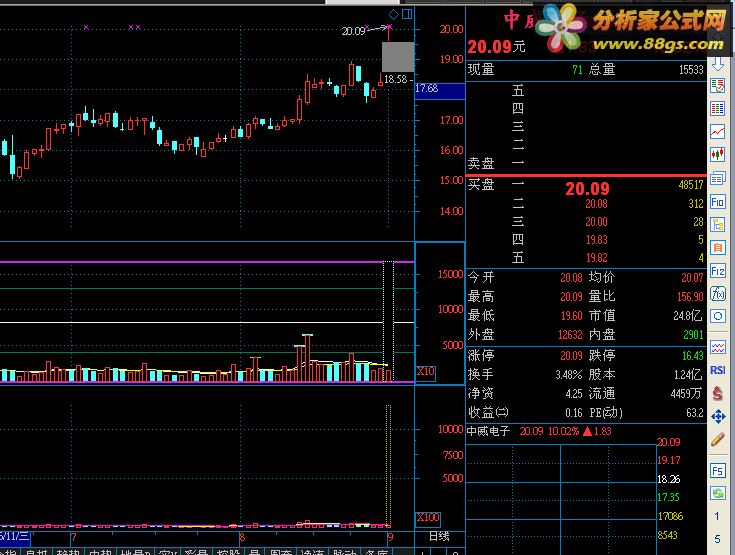Open the stacked windows list icon
The width and height of the screenshot is (735, 555).
tap(718, 178)
